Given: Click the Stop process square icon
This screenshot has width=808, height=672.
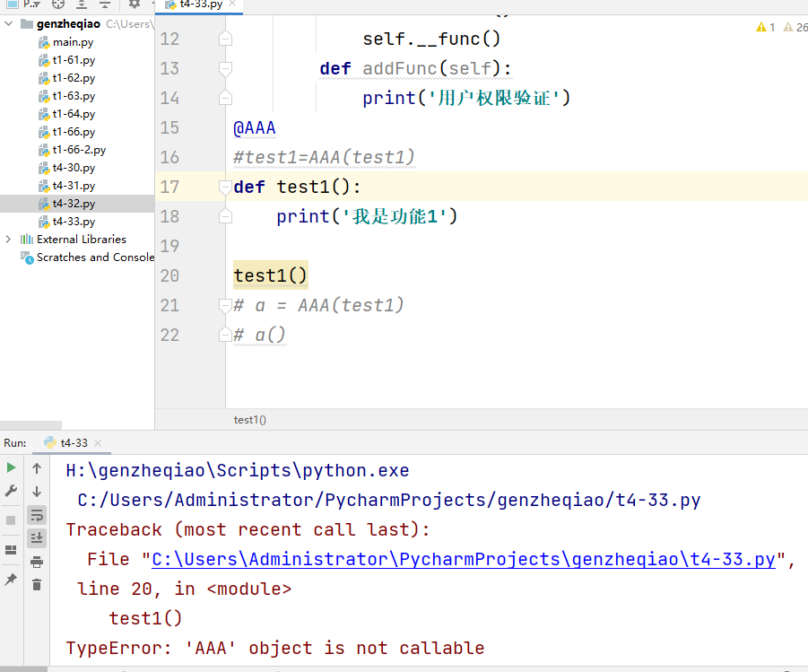Looking at the screenshot, I should (11, 519).
